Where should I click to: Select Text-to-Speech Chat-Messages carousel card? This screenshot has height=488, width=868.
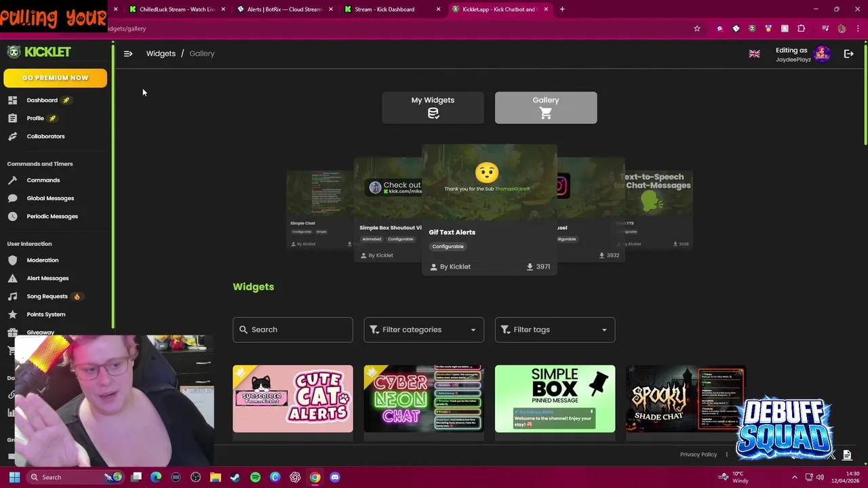tap(658, 209)
